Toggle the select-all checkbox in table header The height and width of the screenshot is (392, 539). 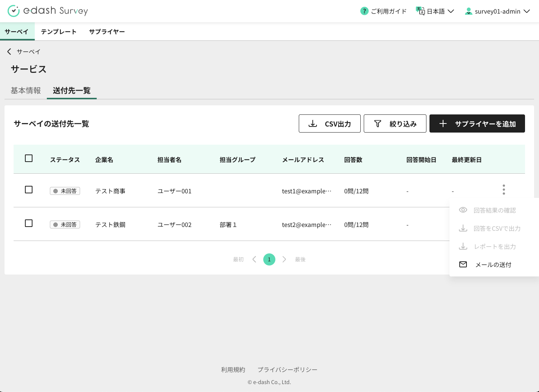(29, 159)
